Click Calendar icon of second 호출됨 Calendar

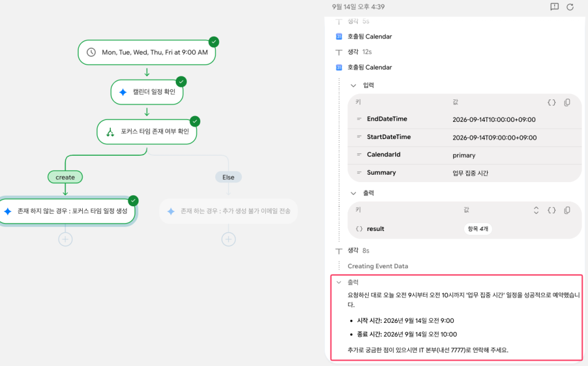(x=339, y=67)
